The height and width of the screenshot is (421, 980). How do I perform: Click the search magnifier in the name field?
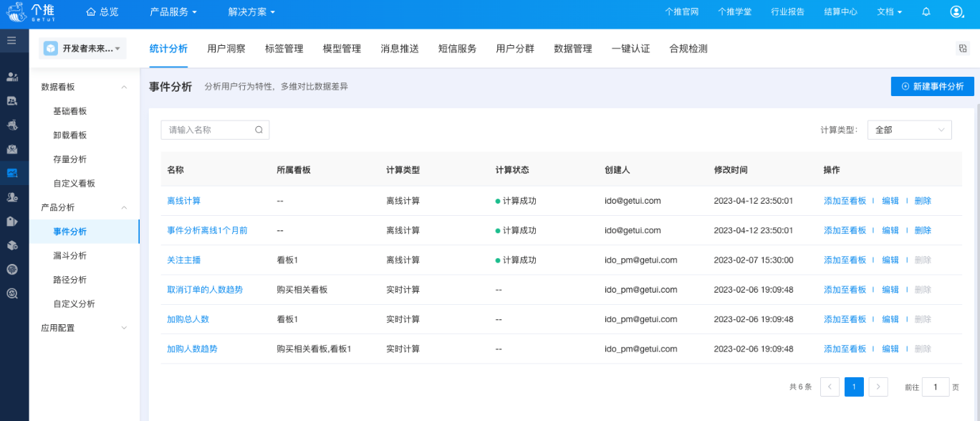coord(259,131)
